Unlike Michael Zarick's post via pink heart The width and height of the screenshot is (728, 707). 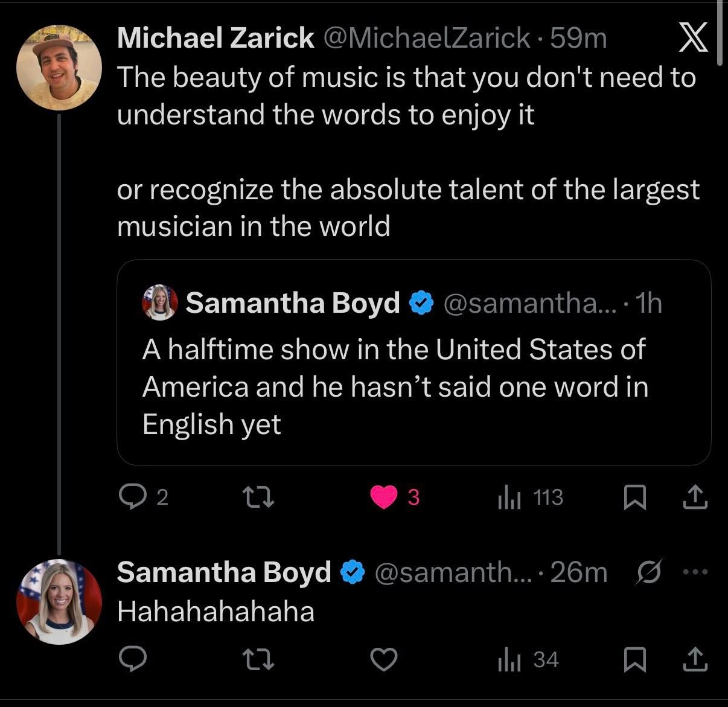coord(385,497)
